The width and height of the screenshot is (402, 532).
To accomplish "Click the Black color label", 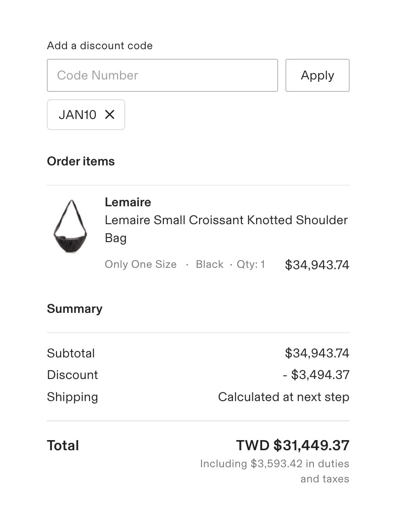I will (x=210, y=265).
